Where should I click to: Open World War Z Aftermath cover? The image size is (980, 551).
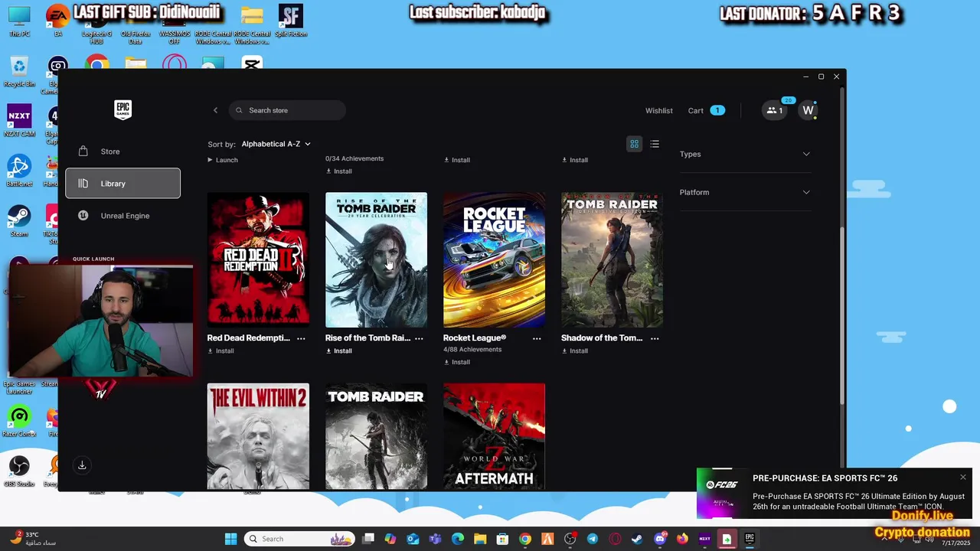[494, 436]
